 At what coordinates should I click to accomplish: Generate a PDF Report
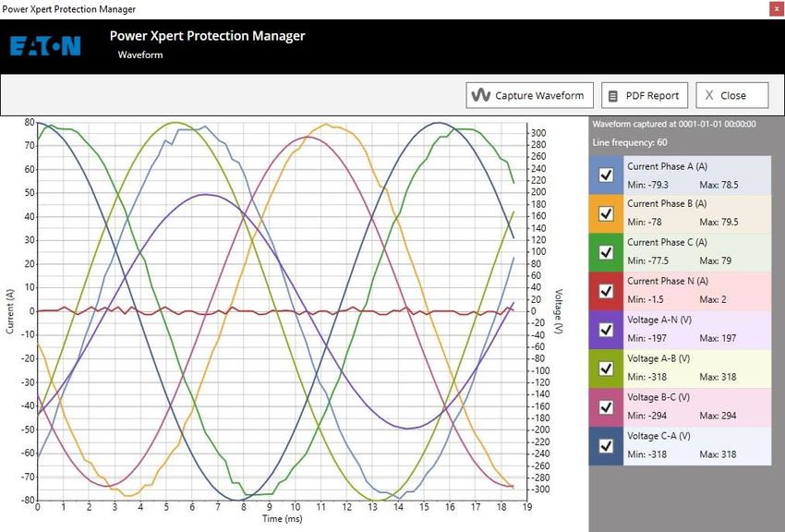point(645,95)
